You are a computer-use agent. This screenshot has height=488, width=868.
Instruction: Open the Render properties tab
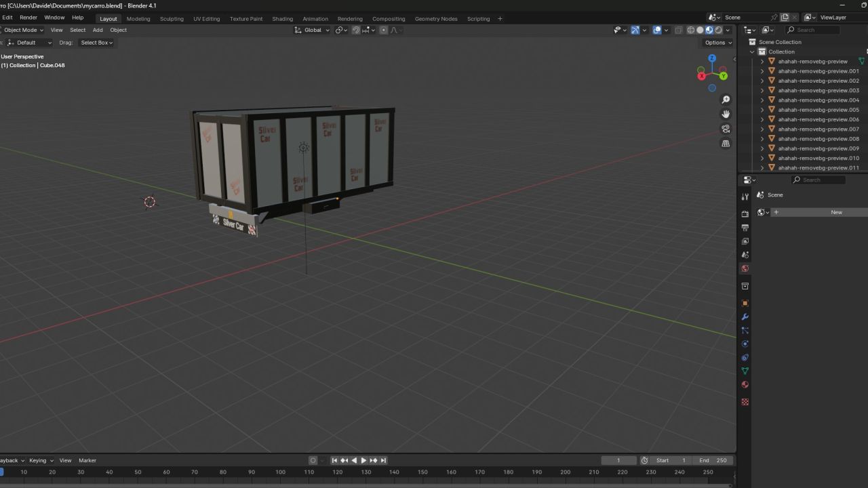click(745, 214)
